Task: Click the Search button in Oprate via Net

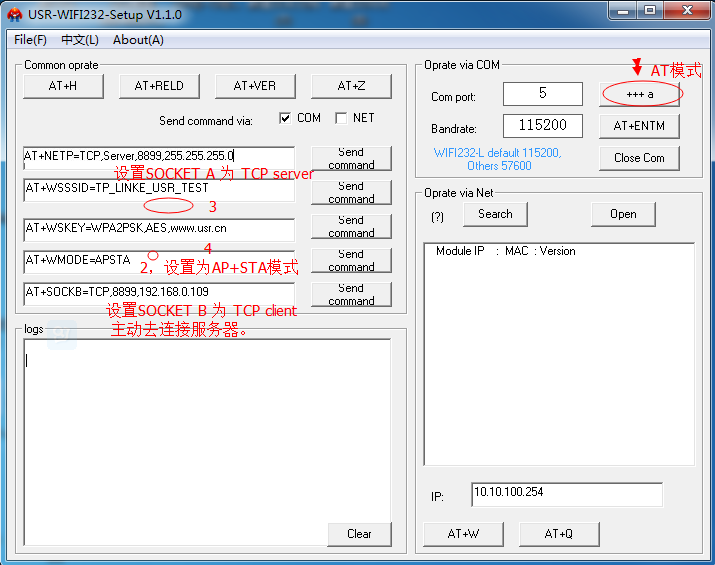Action: coord(494,214)
